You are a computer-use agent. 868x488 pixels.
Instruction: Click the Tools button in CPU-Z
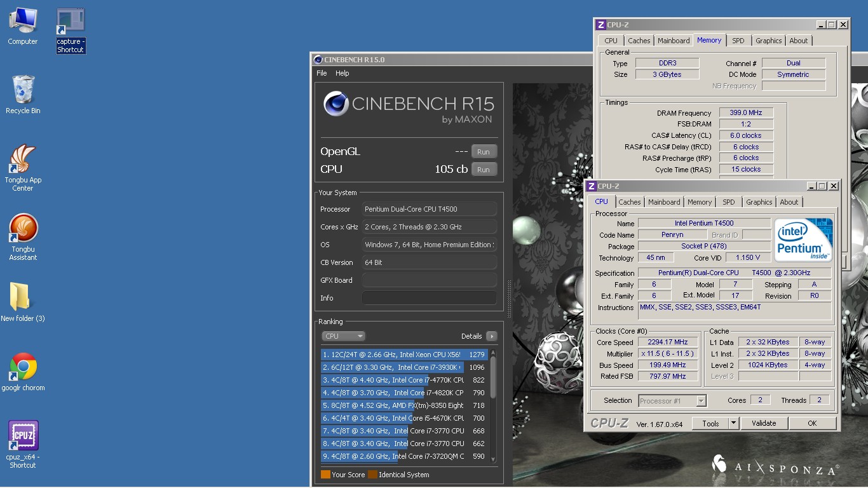coord(710,423)
